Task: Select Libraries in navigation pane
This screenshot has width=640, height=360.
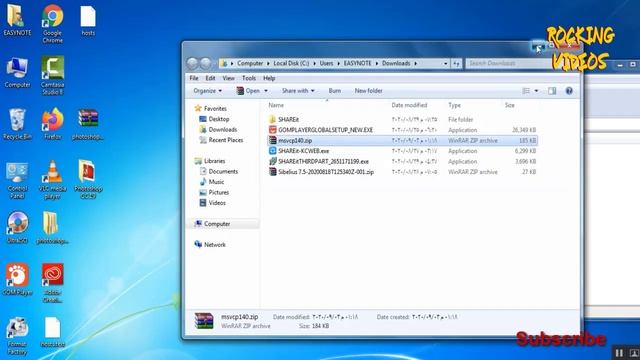Action: click(210, 161)
